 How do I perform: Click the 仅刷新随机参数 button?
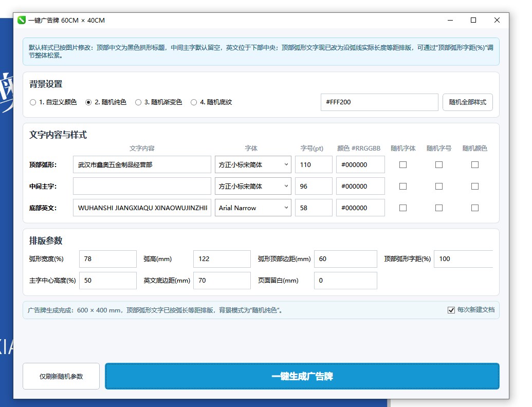pos(61,376)
